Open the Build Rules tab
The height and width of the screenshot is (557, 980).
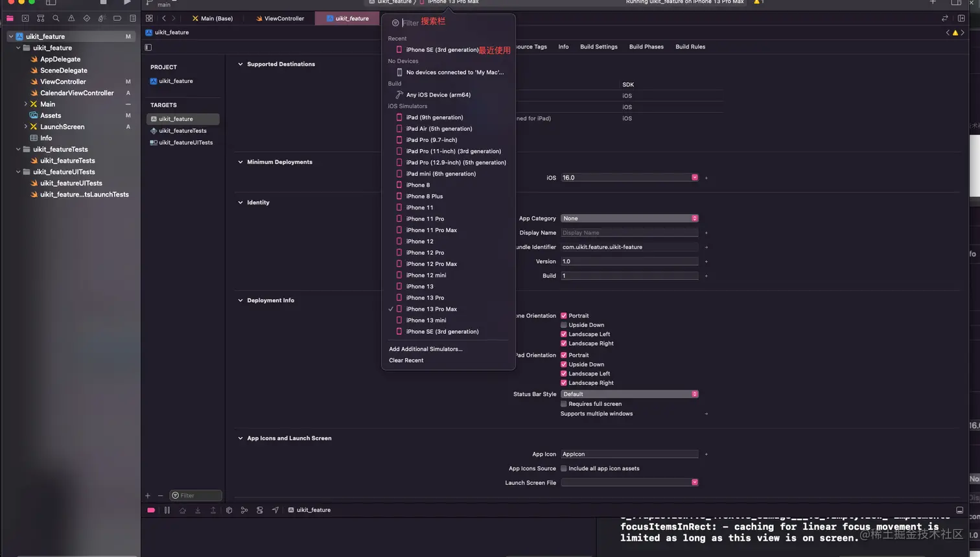point(690,47)
